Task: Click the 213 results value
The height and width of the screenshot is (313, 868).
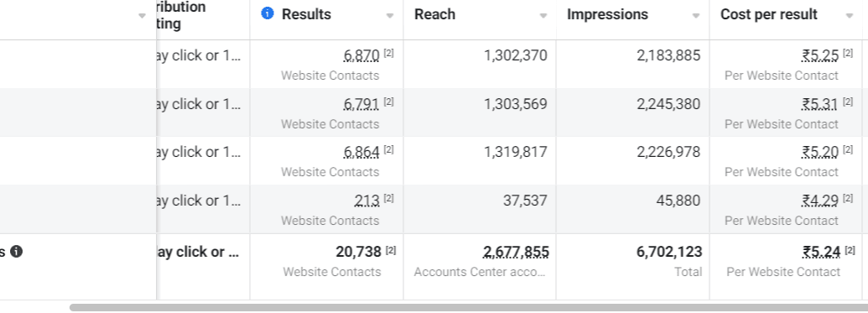Action: click(367, 201)
